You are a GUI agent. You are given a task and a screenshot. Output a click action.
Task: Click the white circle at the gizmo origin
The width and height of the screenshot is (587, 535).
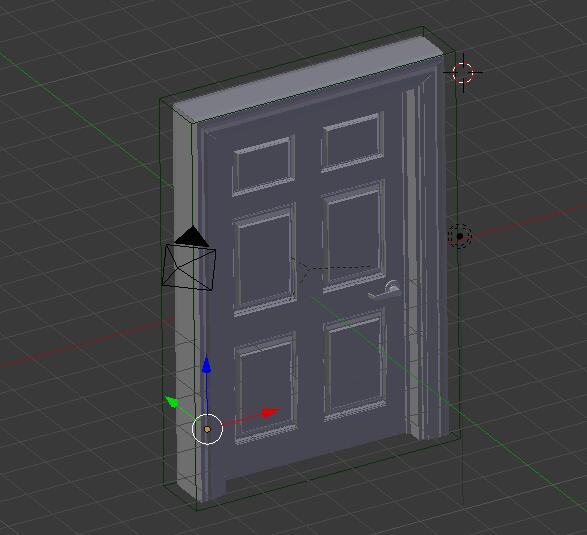click(207, 429)
